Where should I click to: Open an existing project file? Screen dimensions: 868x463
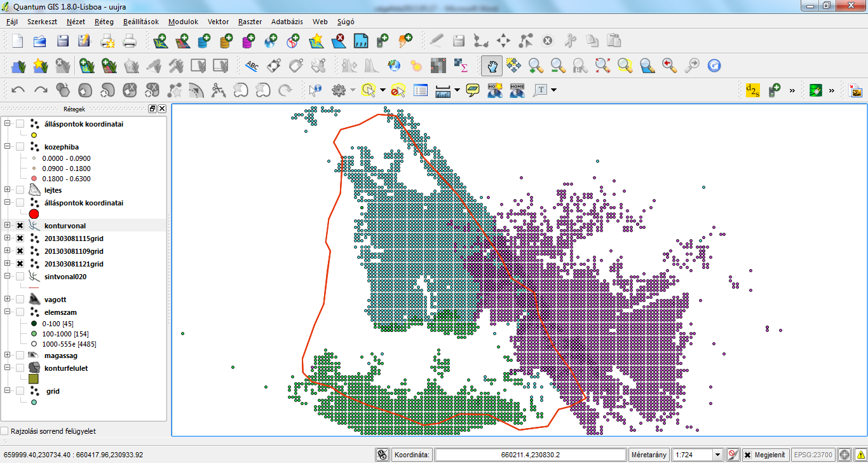[40, 41]
